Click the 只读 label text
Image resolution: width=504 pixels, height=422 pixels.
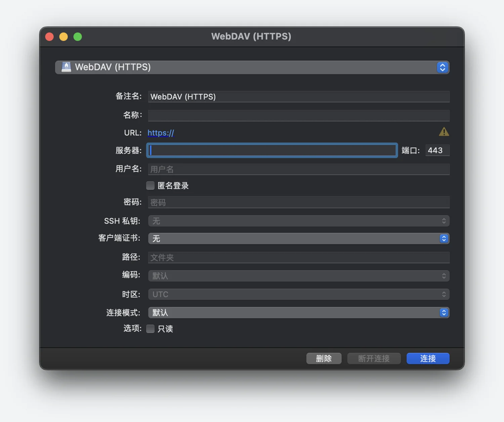point(165,329)
